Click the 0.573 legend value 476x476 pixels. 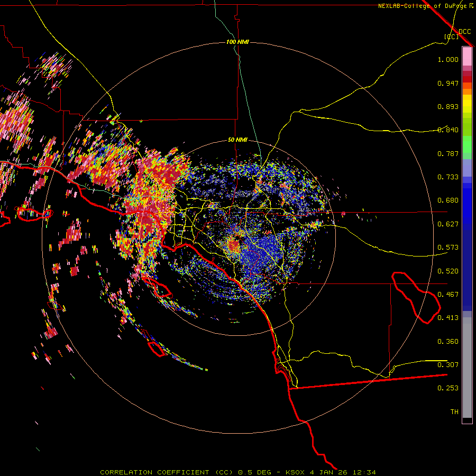tap(448, 248)
